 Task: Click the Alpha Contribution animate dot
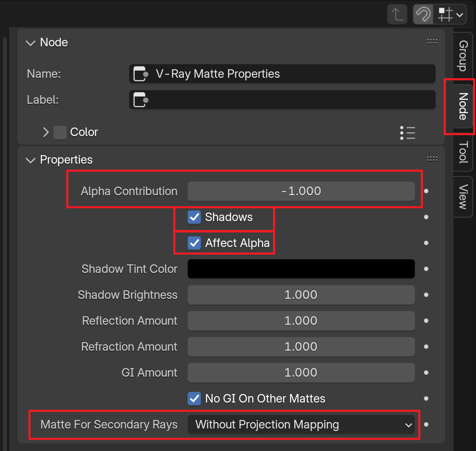(x=426, y=191)
